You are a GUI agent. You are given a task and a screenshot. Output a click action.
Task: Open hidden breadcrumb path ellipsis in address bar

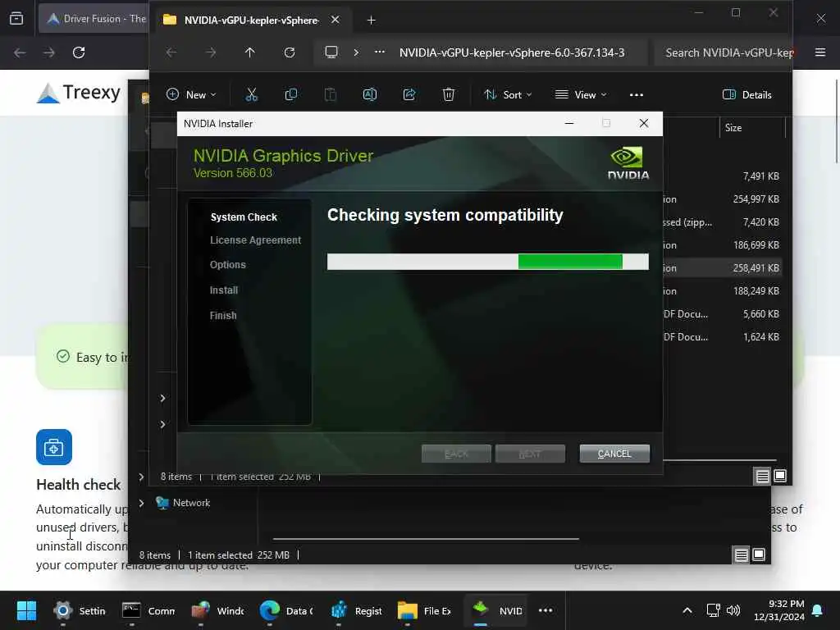click(380, 52)
